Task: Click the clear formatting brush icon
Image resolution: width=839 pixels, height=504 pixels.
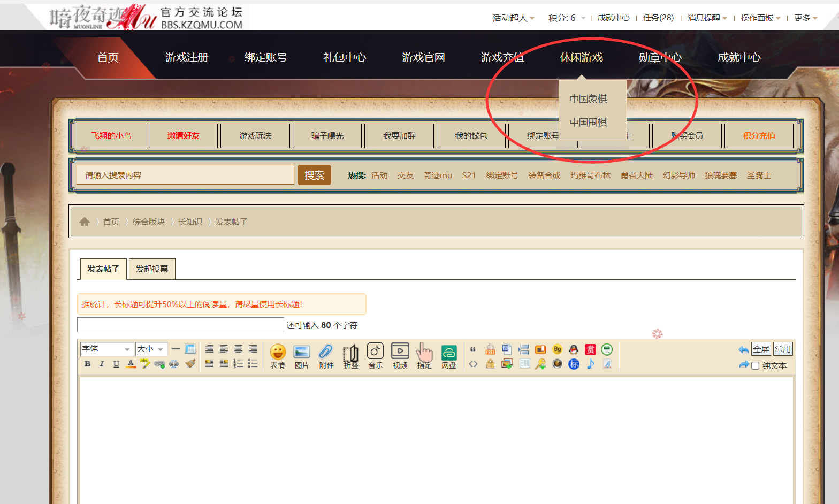Action: tap(190, 364)
